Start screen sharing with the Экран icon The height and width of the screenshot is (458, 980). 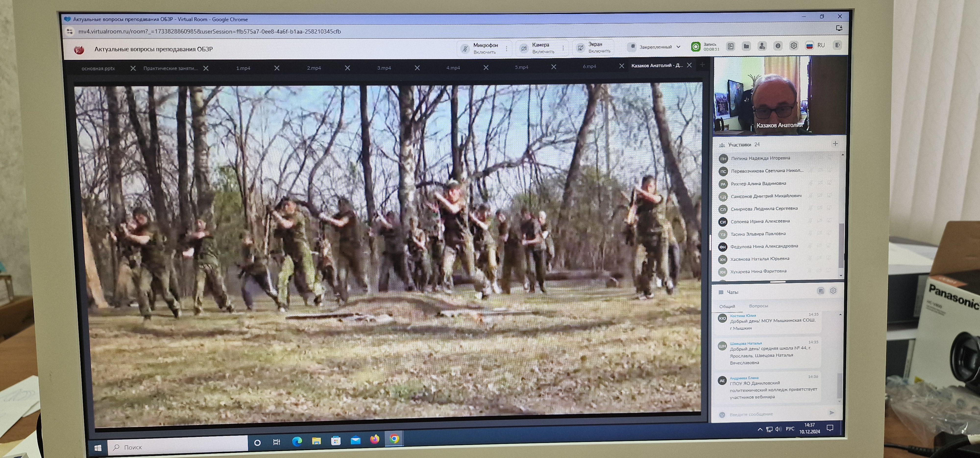[580, 48]
